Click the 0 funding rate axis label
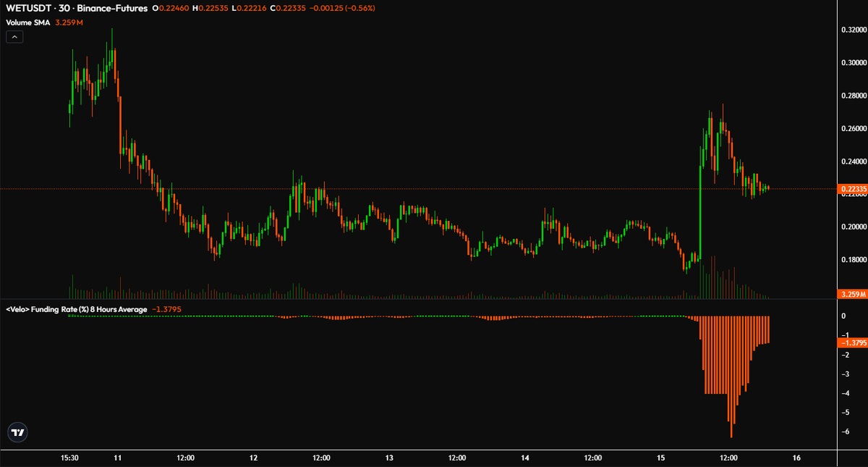This screenshot has width=868, height=467. pyautogui.click(x=844, y=316)
